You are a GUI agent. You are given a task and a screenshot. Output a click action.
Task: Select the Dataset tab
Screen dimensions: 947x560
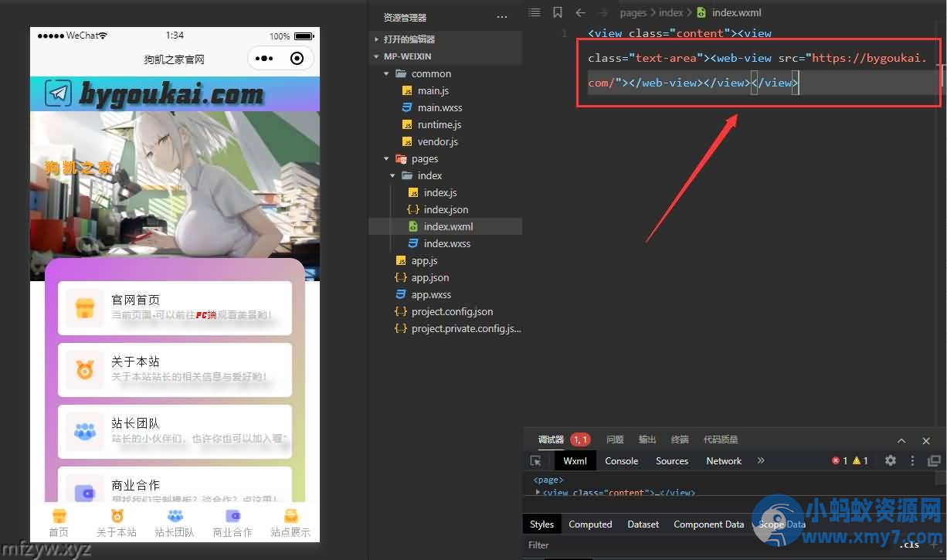643,524
